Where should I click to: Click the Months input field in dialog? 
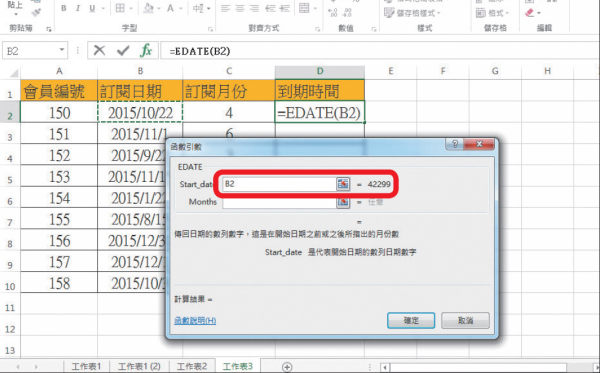(279, 202)
